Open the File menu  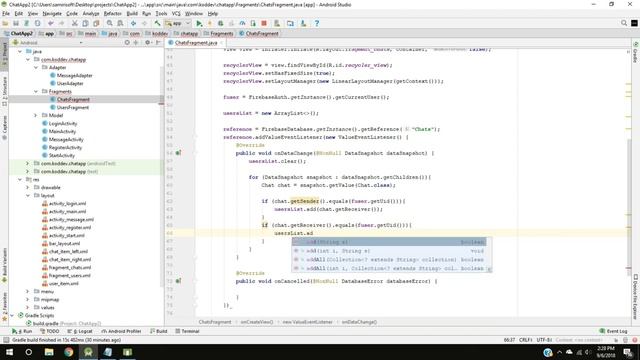pyautogui.click(x=6, y=13)
